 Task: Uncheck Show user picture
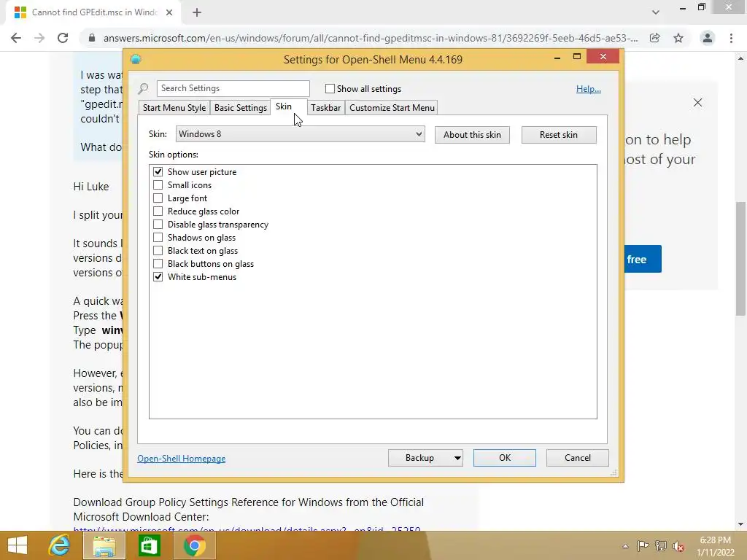click(158, 171)
